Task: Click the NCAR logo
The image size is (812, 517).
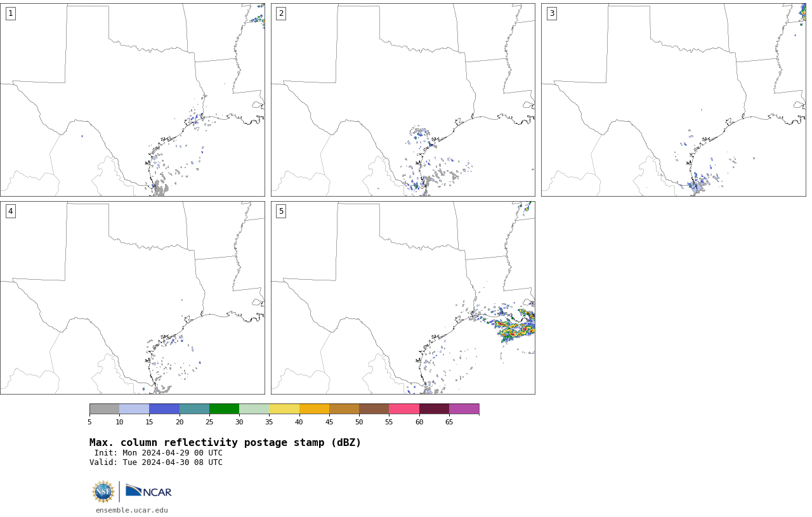Action: [x=148, y=491]
